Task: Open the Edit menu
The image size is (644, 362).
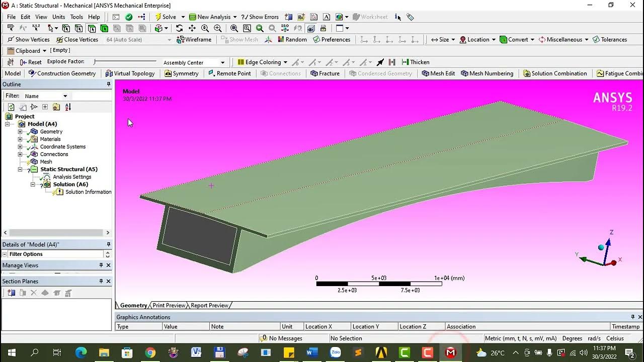Action: point(25,17)
